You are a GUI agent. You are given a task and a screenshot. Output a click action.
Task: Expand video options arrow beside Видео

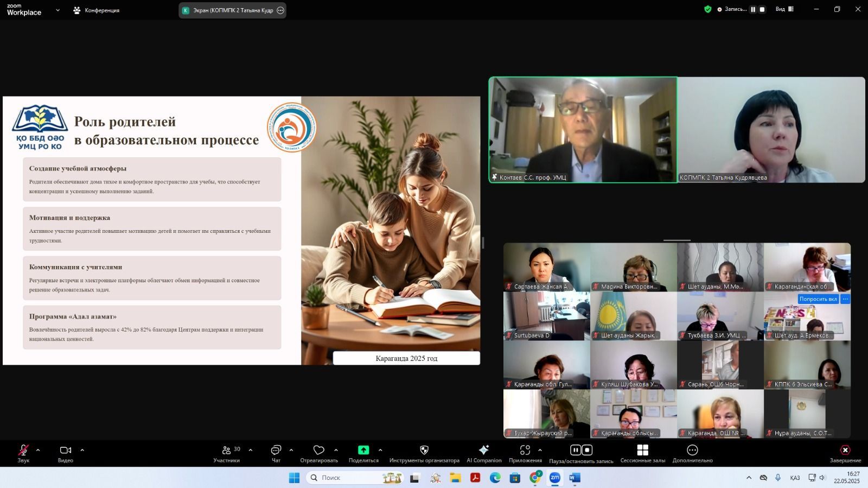82,450
